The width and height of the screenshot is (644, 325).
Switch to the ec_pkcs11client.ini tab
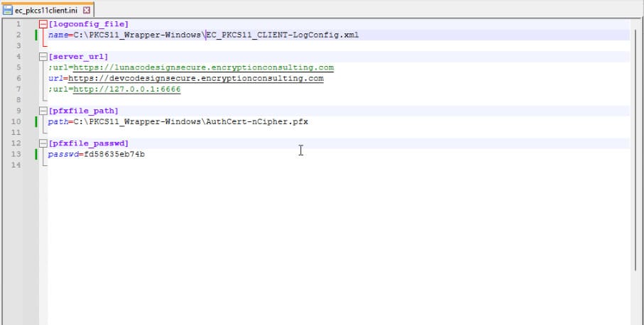45,11
